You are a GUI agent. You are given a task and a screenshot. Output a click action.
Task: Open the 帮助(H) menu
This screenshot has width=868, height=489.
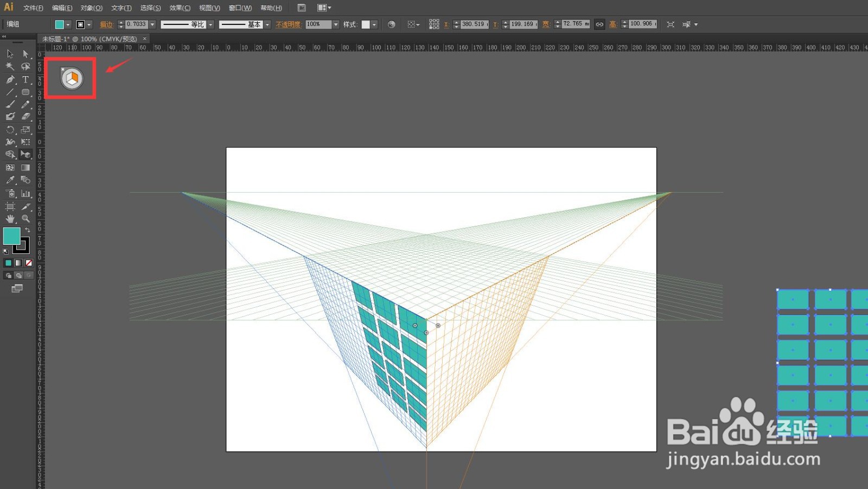[271, 8]
